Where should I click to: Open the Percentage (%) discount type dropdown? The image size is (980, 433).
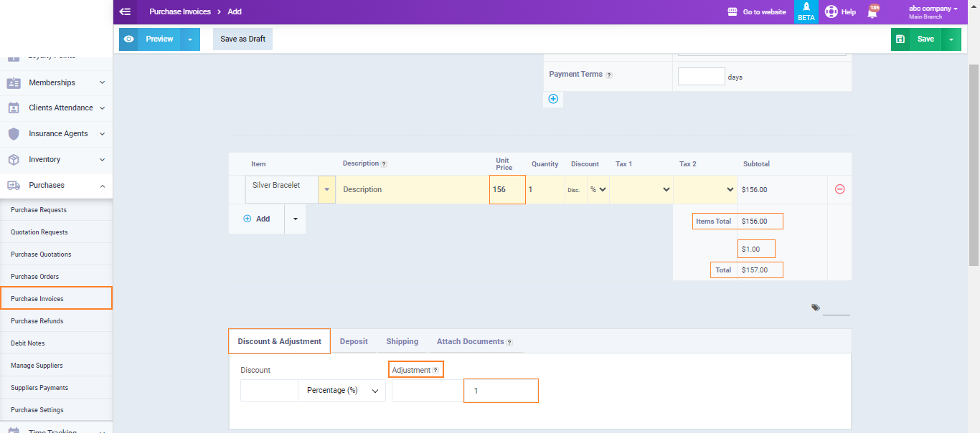coord(341,391)
